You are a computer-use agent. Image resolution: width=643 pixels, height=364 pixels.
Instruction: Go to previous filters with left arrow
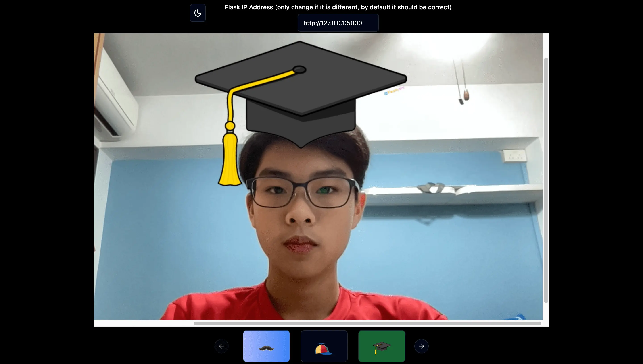221,346
